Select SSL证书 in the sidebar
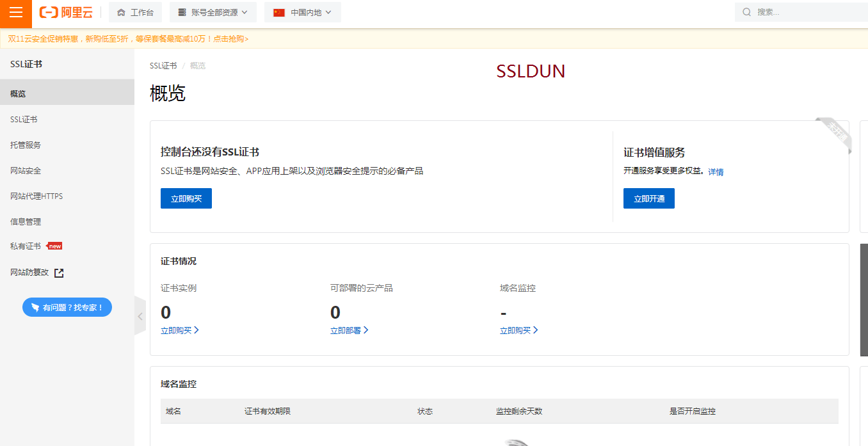The height and width of the screenshot is (446, 868). (24, 120)
